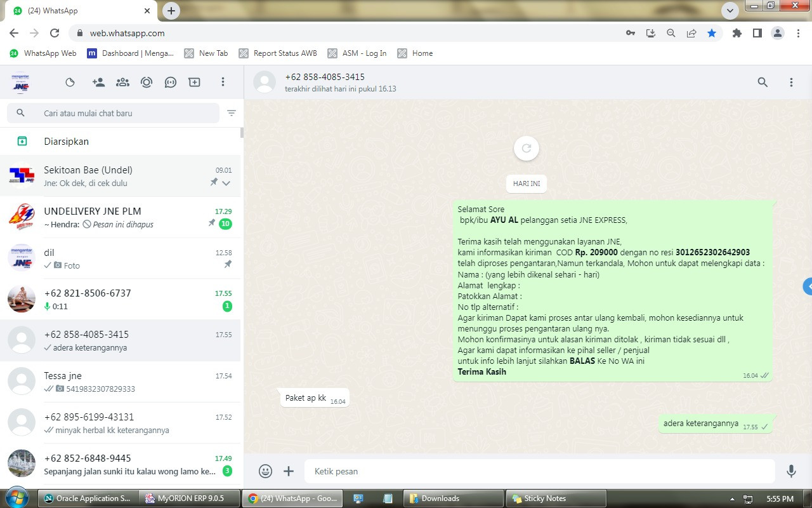Show hidden tray icons arrow

click(732, 498)
